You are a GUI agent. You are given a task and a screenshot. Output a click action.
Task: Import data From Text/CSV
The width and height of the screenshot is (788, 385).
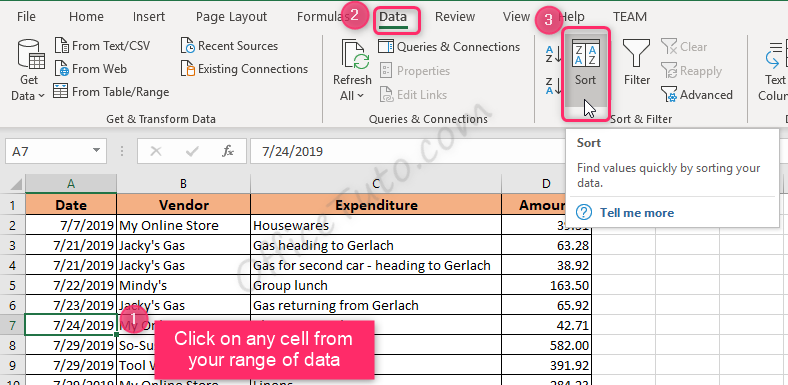point(103,46)
